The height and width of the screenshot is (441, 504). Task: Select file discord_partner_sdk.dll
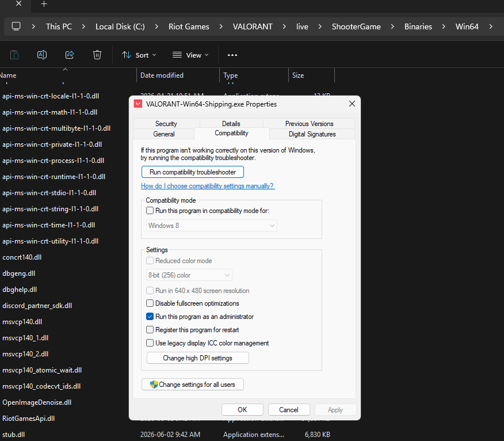(37, 306)
